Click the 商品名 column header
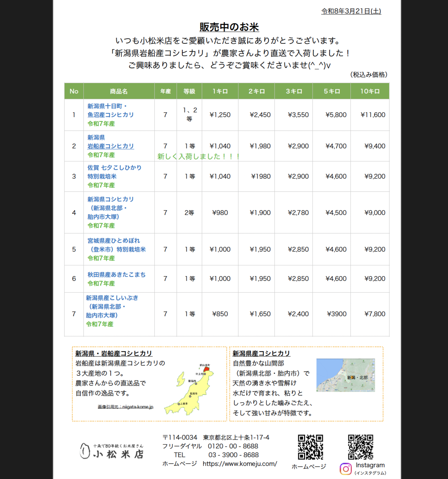448x479 pixels. [119, 91]
